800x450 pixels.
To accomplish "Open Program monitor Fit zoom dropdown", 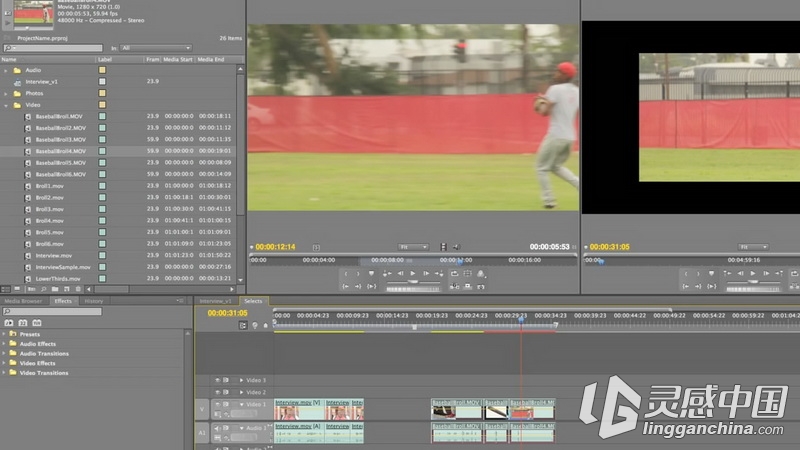I will 753,247.
